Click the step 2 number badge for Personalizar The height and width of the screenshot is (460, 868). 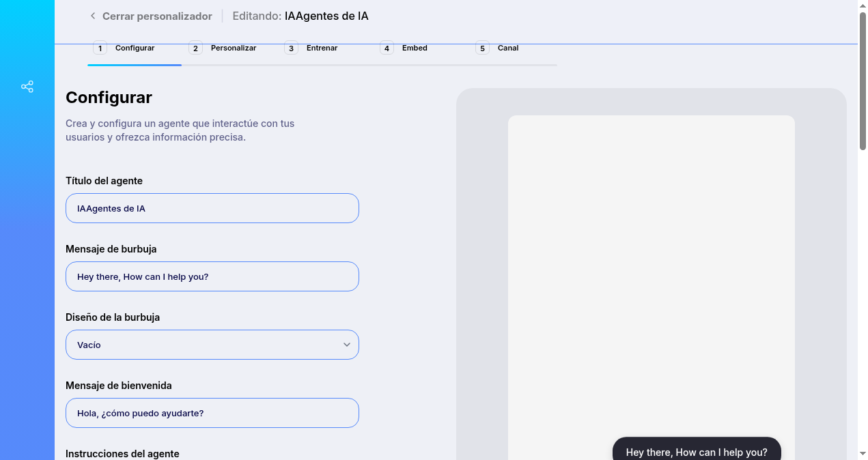195,48
